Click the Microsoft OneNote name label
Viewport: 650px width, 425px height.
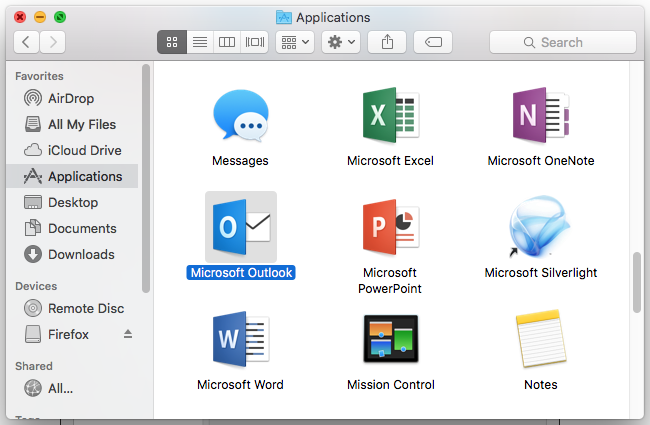541,161
